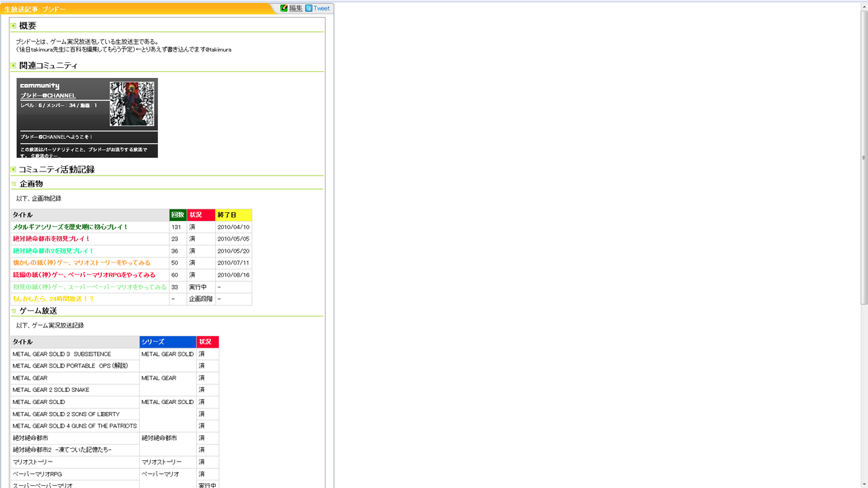Open the ブシドー@CHANNEL community link
The width and height of the screenshot is (868, 488).
[x=47, y=96]
